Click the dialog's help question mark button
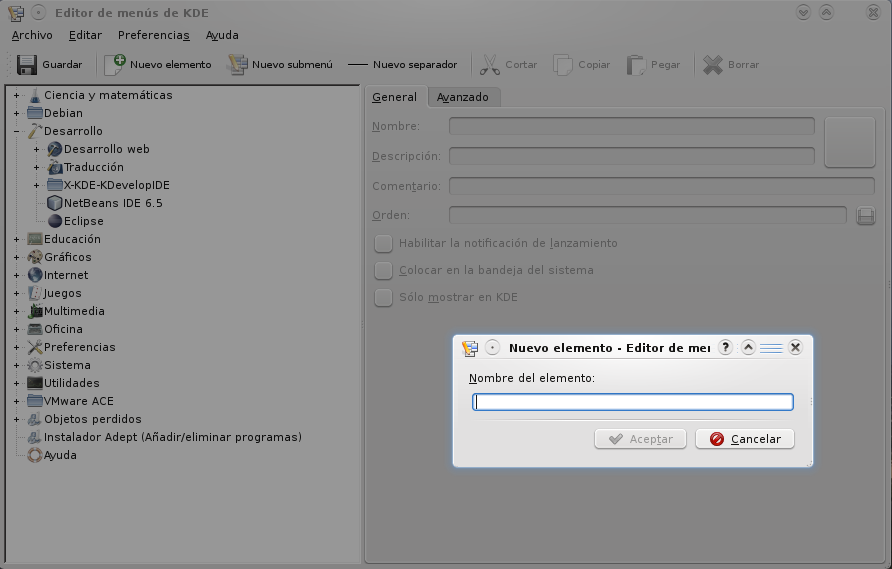This screenshot has height=569, width=892. 725,347
